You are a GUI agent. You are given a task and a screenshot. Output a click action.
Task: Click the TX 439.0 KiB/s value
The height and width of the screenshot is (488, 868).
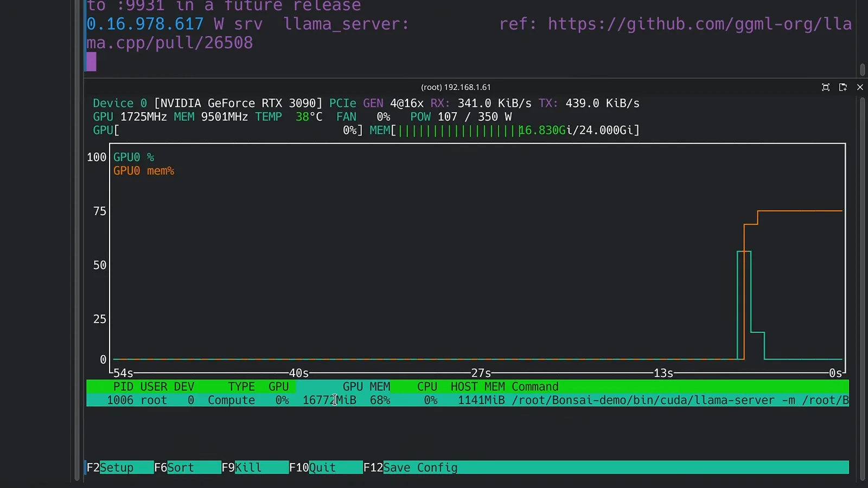click(x=589, y=103)
